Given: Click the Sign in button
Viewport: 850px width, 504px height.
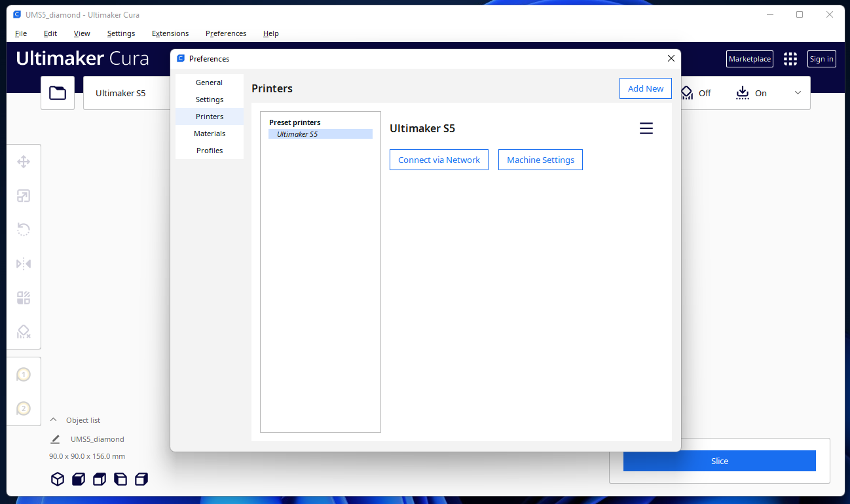Looking at the screenshot, I should pyautogui.click(x=822, y=59).
